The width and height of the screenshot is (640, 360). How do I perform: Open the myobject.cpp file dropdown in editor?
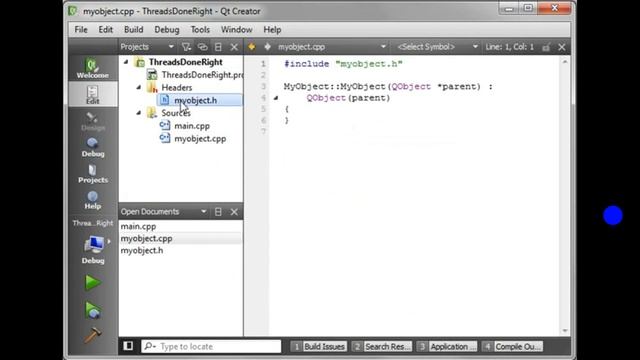(x=331, y=47)
